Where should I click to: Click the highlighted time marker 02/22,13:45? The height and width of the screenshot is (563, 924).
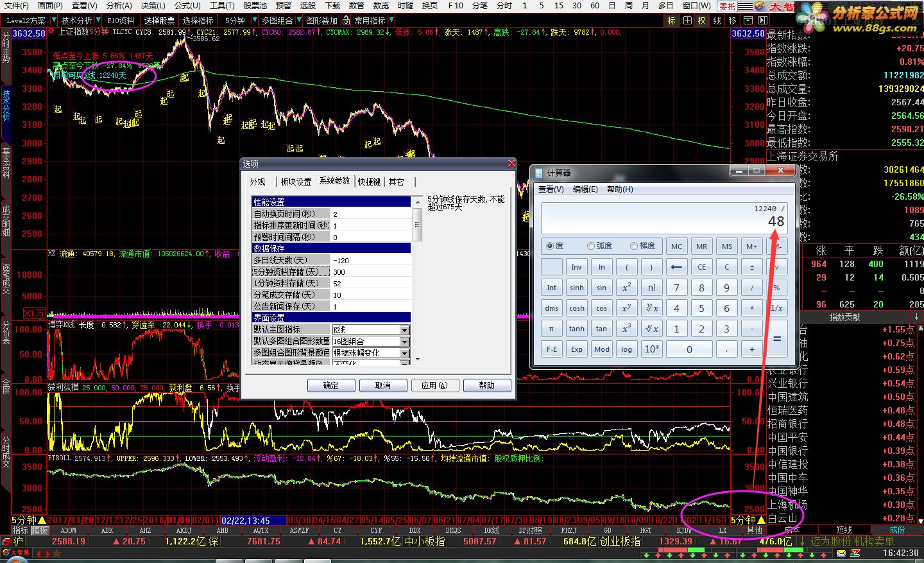[254, 520]
